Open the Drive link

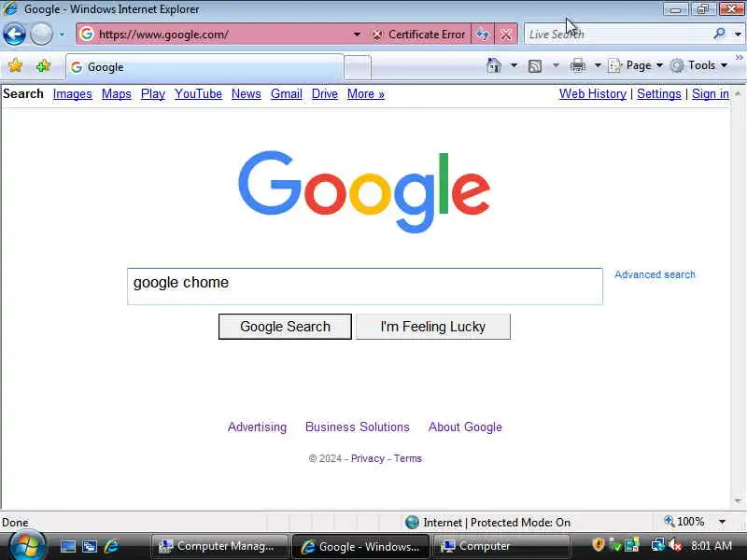(x=324, y=94)
